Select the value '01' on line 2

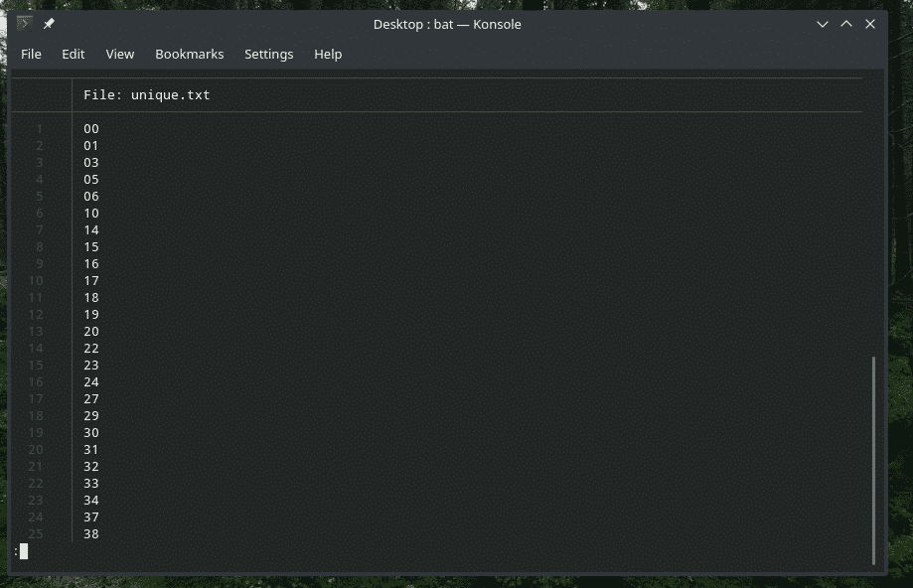tap(91, 146)
